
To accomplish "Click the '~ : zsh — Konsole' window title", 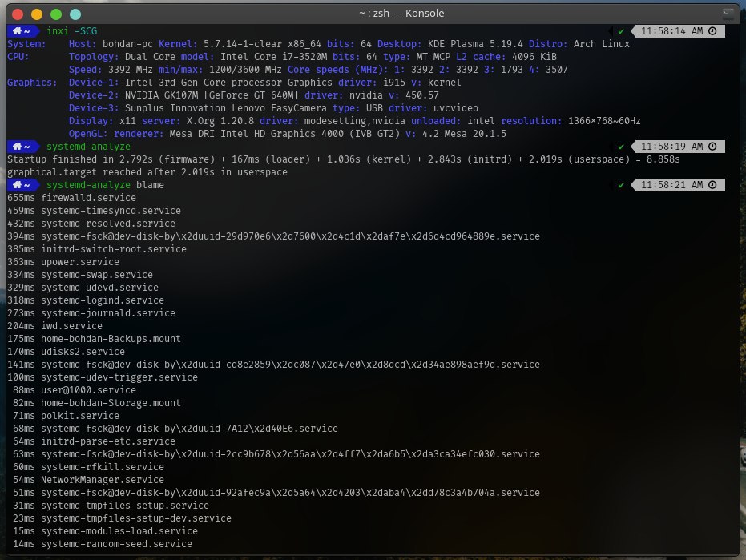I will click(401, 14).
